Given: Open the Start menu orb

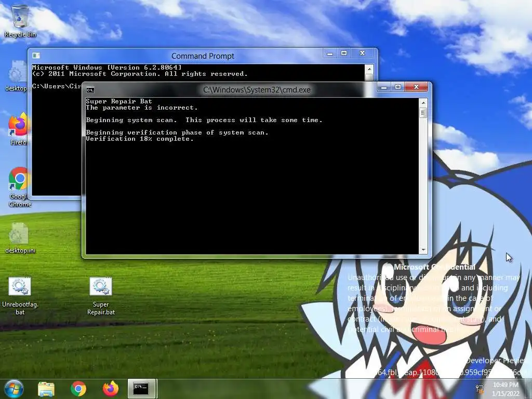Looking at the screenshot, I should 14,389.
